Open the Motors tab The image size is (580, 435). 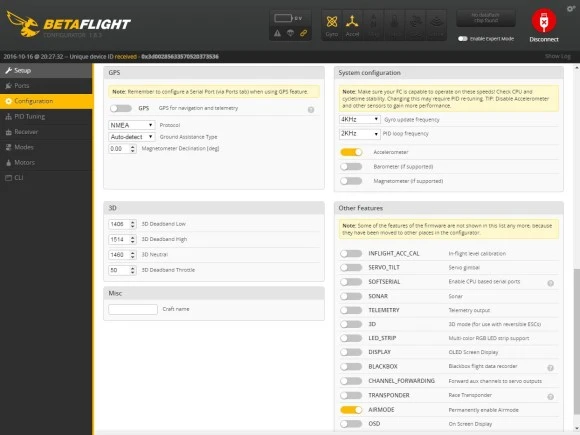pyautogui.click(x=46, y=162)
